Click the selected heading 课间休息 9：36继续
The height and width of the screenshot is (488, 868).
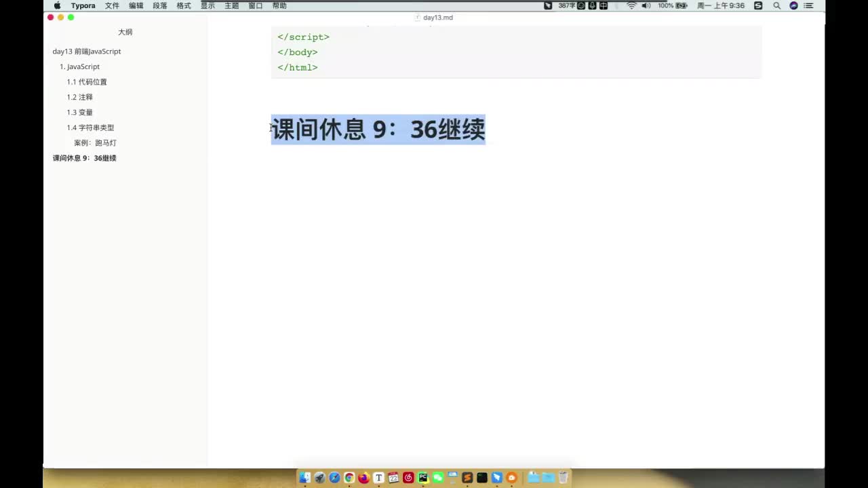pyautogui.click(x=378, y=129)
